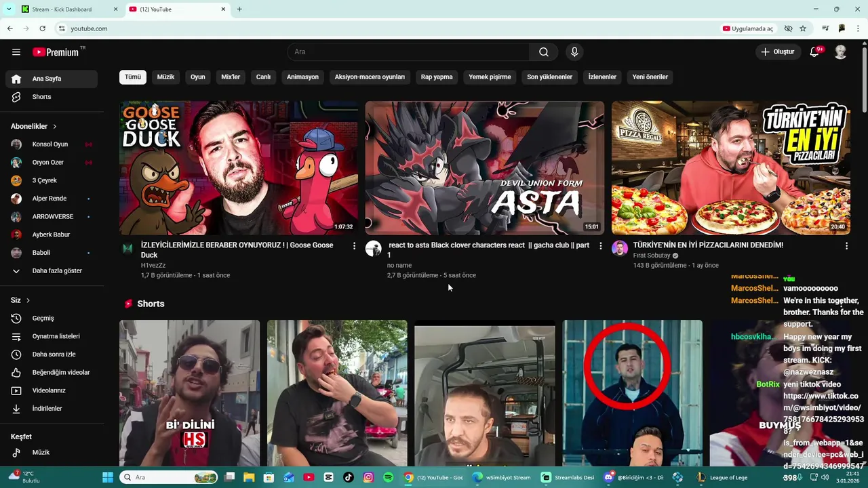Open options for Goose Goose Duck video
The image size is (868, 488).
click(x=354, y=246)
